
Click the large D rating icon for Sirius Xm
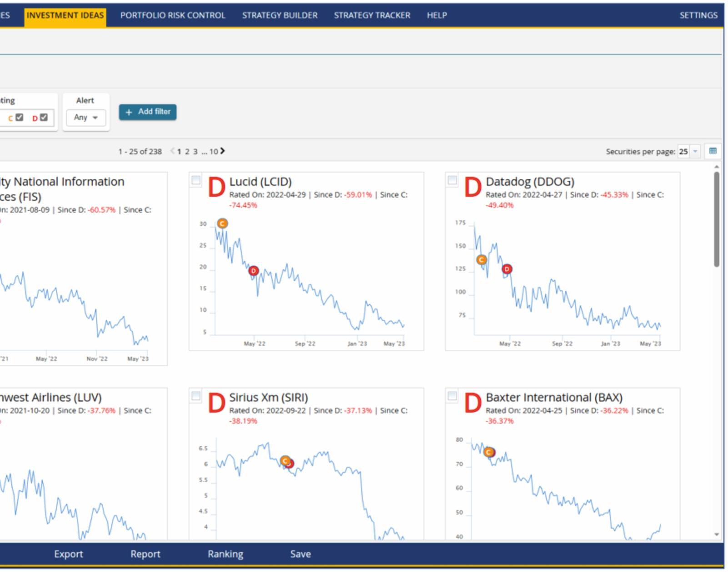pos(216,403)
